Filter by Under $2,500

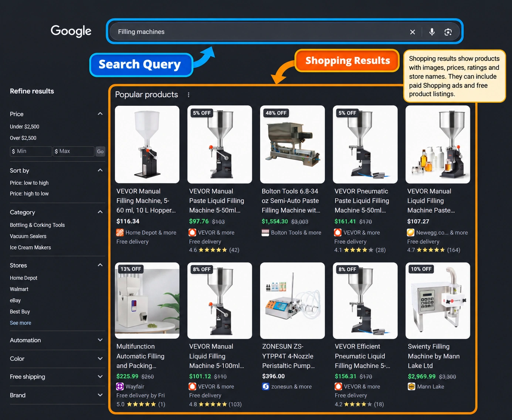pos(24,126)
